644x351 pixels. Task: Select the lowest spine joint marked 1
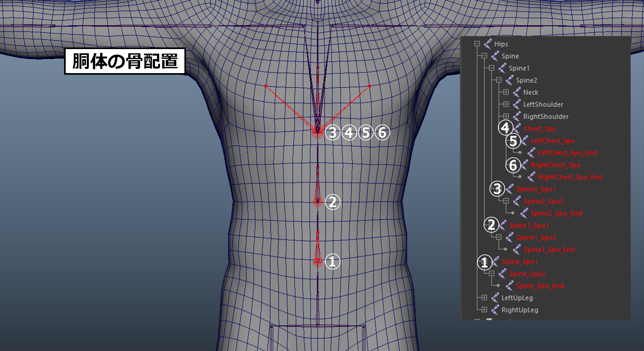coord(317,262)
